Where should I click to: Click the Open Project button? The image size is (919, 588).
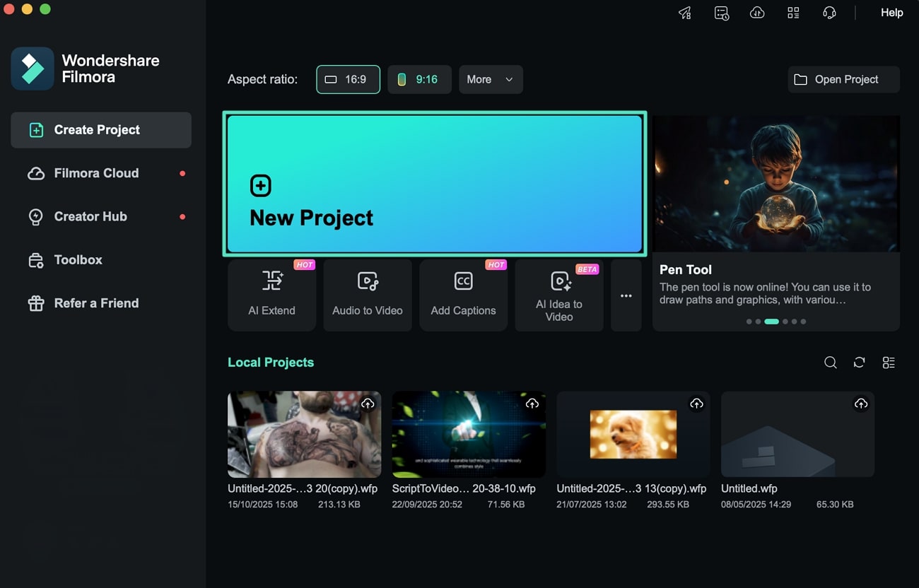click(843, 79)
